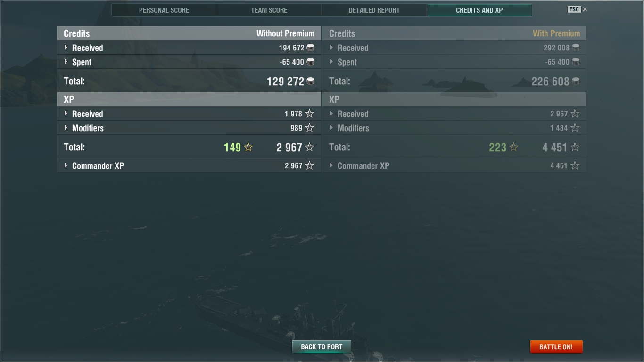Expand the Commander XP row
644x362 pixels.
pos(189,165)
